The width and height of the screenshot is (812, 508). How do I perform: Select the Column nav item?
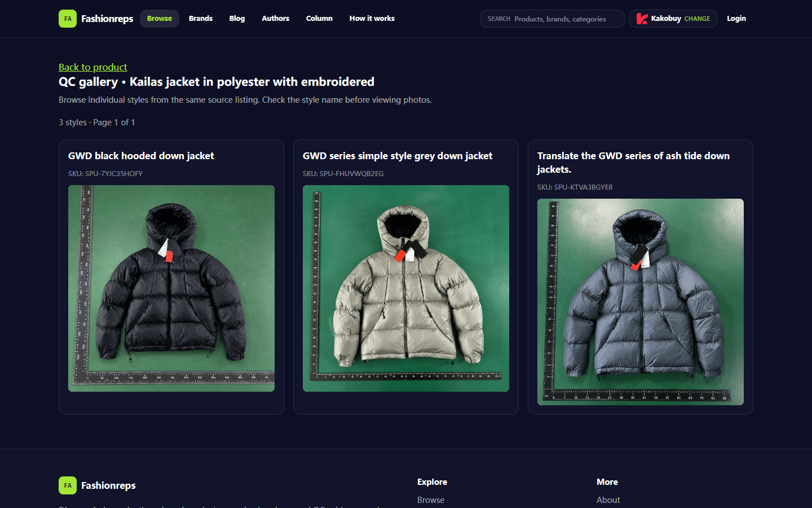(x=319, y=19)
